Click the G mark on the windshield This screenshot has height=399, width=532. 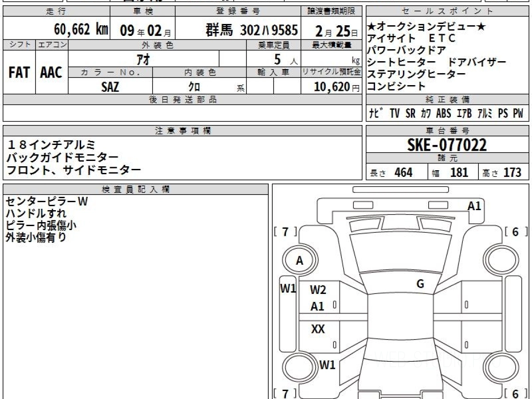420,284
